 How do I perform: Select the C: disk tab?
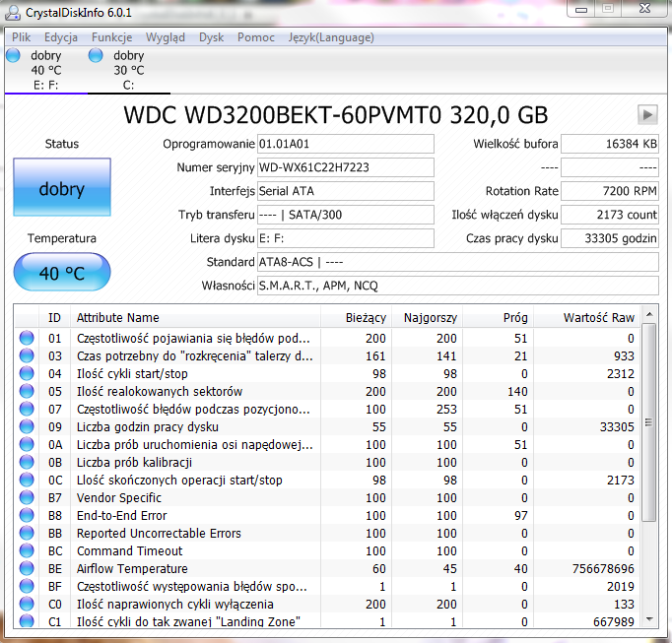pos(128,70)
